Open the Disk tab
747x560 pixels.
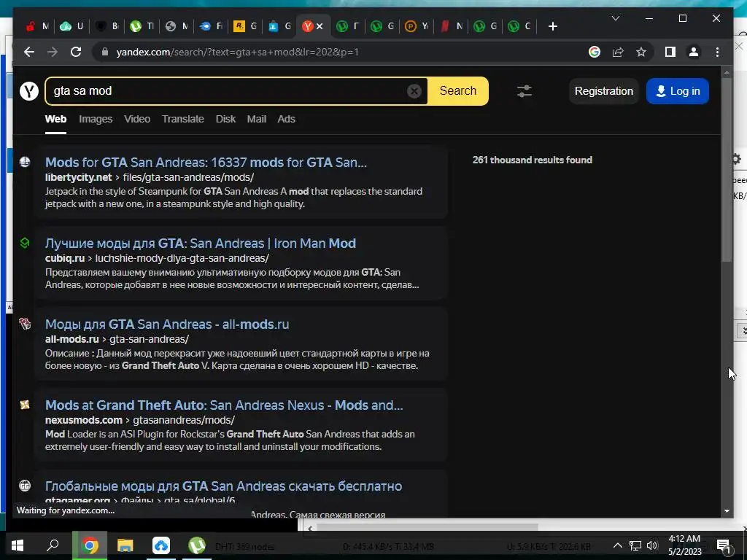(226, 119)
